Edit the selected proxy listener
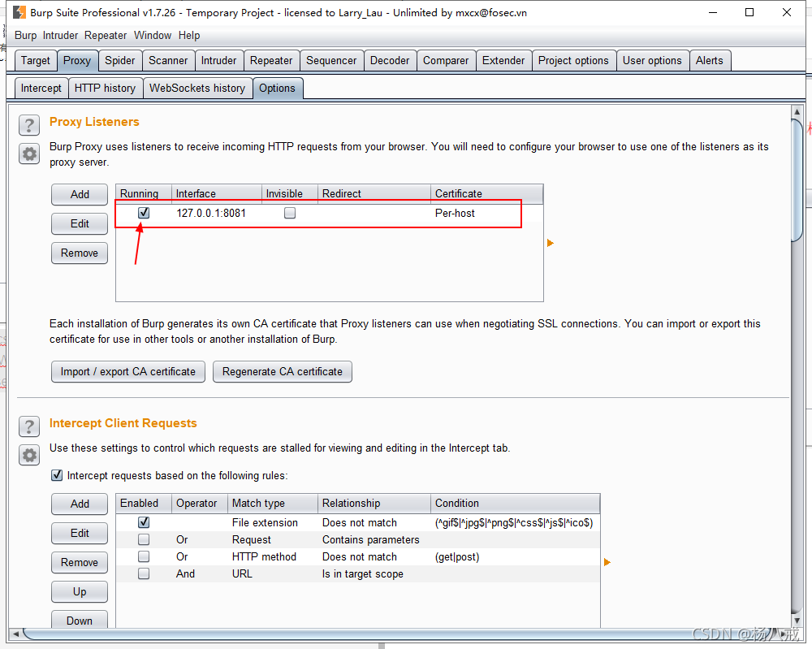The height and width of the screenshot is (649, 812). [x=80, y=223]
